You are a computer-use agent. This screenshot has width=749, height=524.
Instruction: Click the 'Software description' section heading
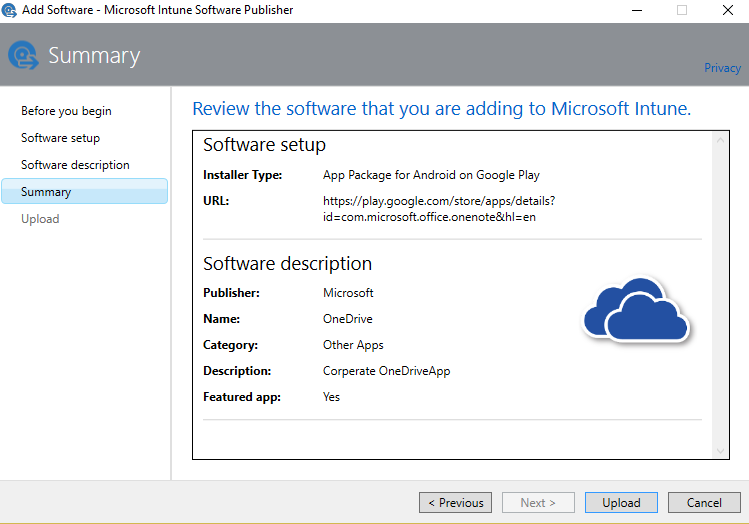click(287, 264)
